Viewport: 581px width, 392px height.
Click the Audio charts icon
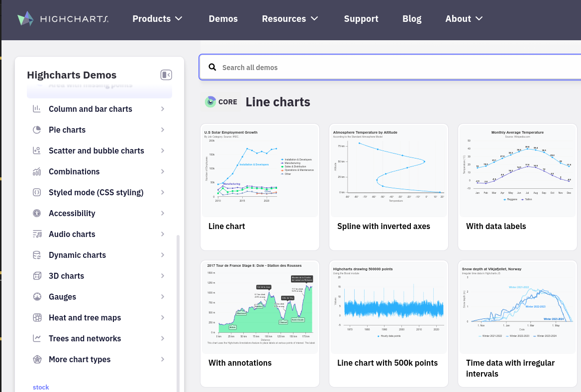coord(37,234)
